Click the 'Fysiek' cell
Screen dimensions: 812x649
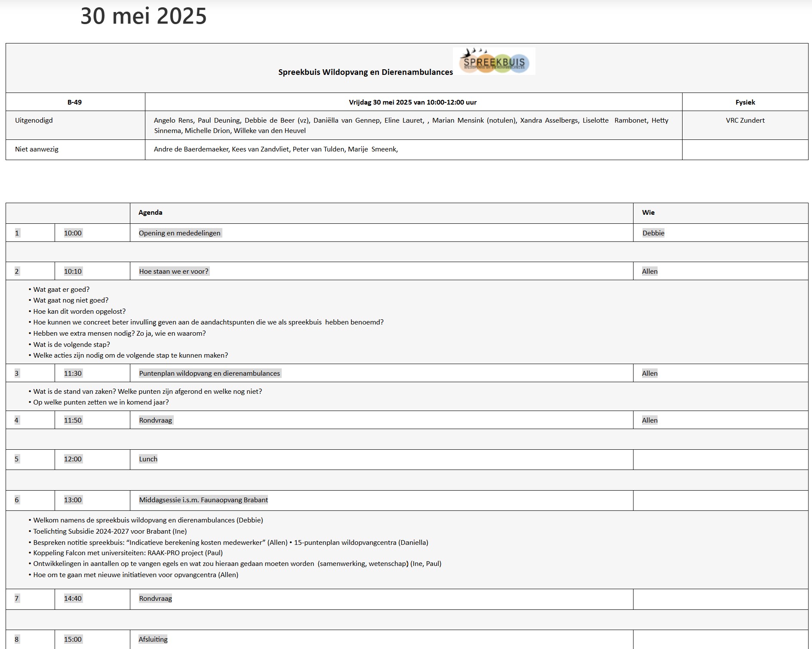745,102
